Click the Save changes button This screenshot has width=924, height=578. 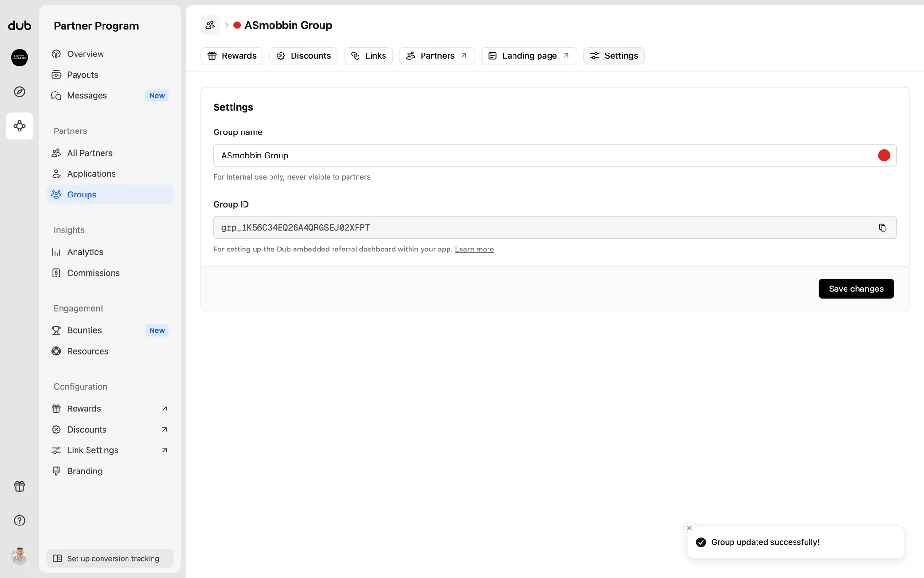point(856,289)
